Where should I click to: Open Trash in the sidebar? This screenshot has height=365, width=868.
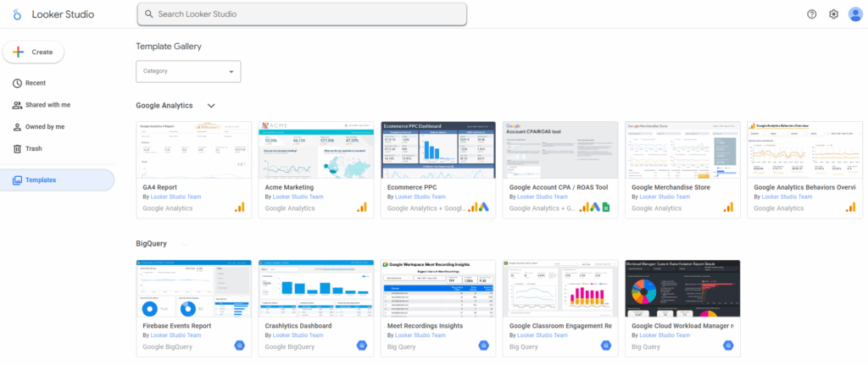point(33,149)
